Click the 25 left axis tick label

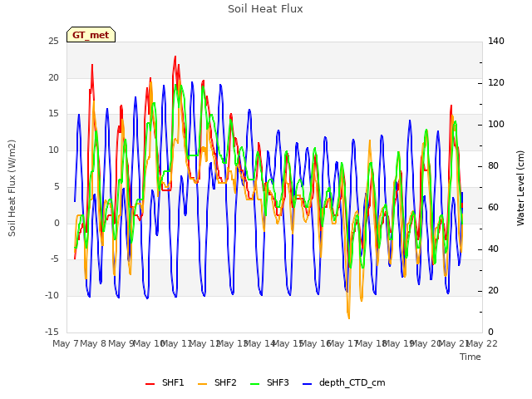pyautogui.click(x=53, y=42)
